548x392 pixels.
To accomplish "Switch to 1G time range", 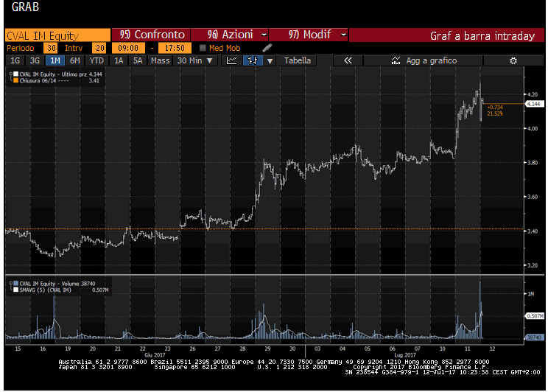I will coord(15,60).
